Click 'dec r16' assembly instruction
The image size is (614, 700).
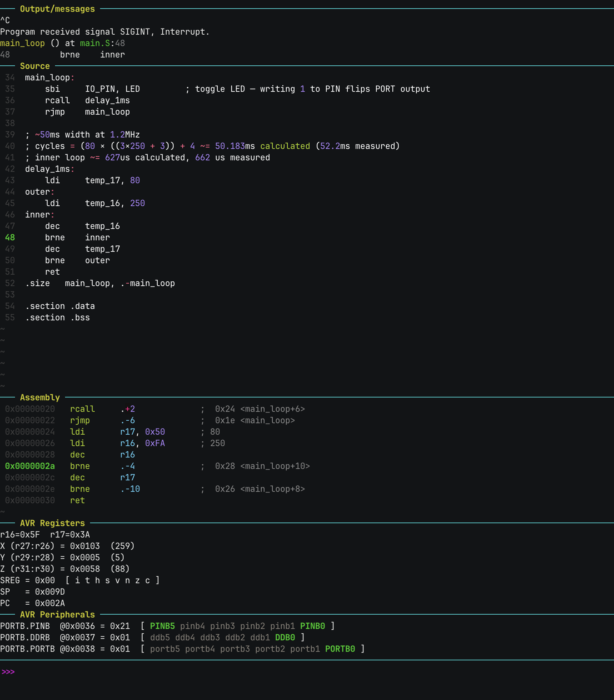(x=103, y=455)
